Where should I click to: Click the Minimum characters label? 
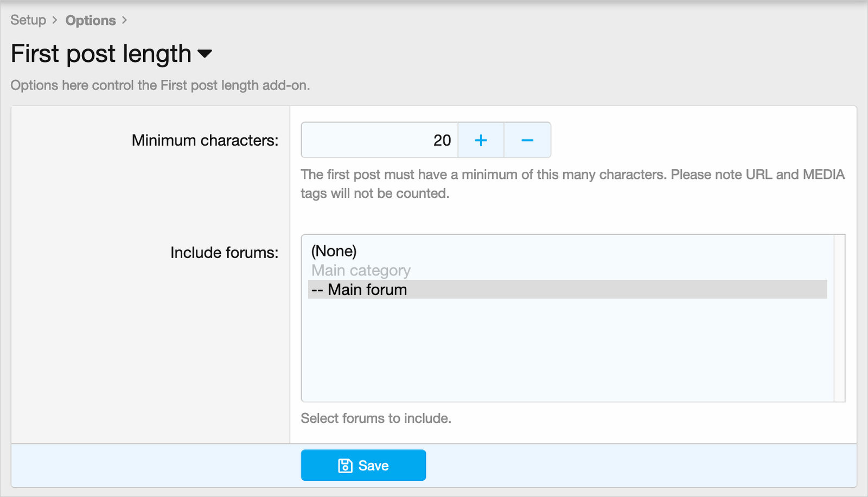click(x=205, y=140)
